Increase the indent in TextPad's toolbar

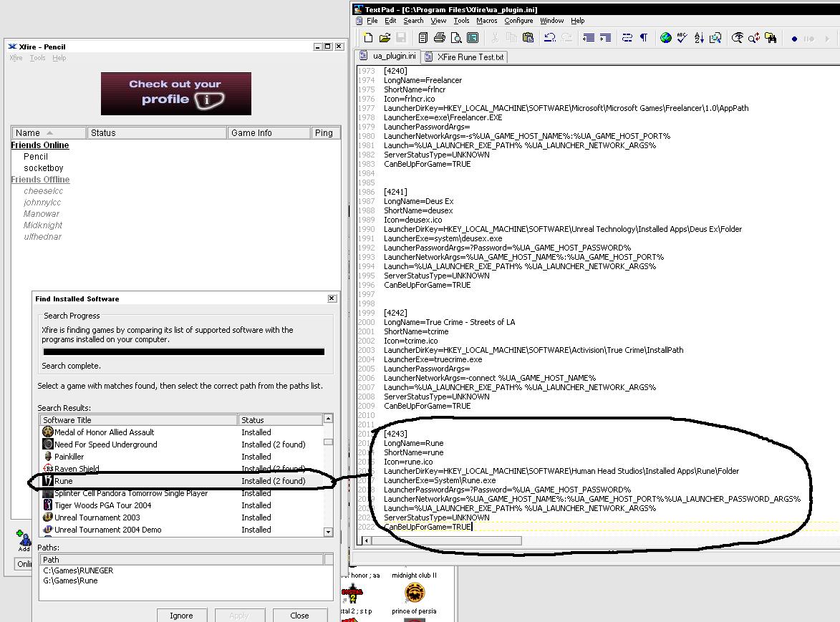click(605, 37)
